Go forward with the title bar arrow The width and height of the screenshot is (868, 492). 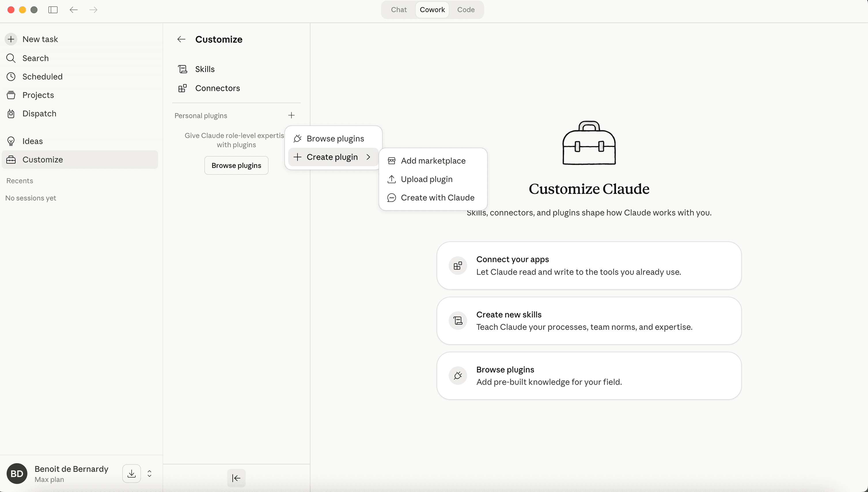pos(93,10)
